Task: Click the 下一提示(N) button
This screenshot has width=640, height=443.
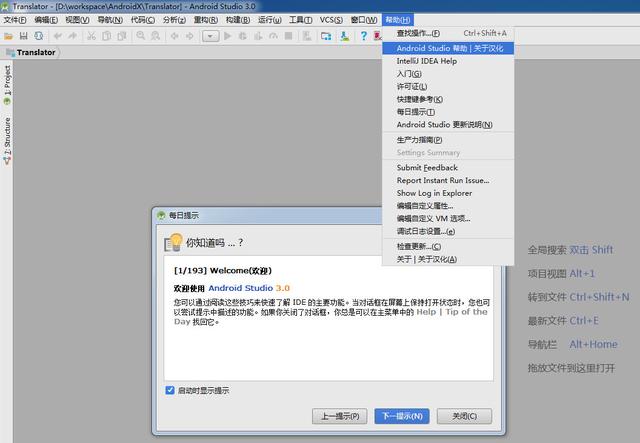Action: (x=402, y=416)
